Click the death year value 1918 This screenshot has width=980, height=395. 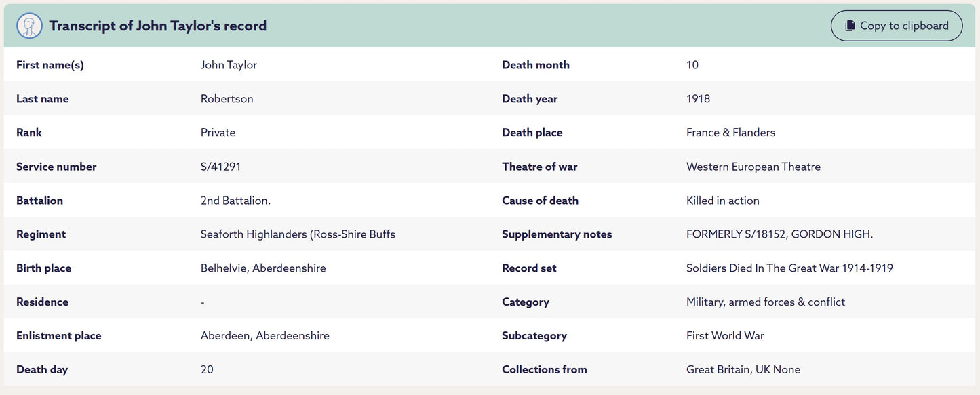click(x=698, y=99)
